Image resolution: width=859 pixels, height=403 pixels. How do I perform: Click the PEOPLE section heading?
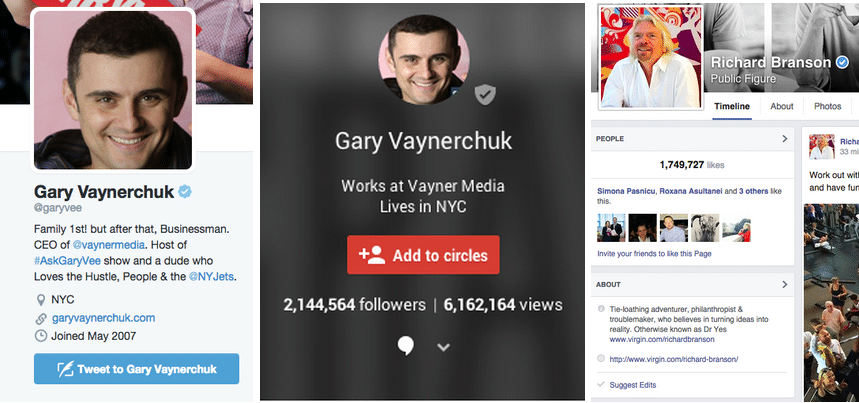click(610, 139)
